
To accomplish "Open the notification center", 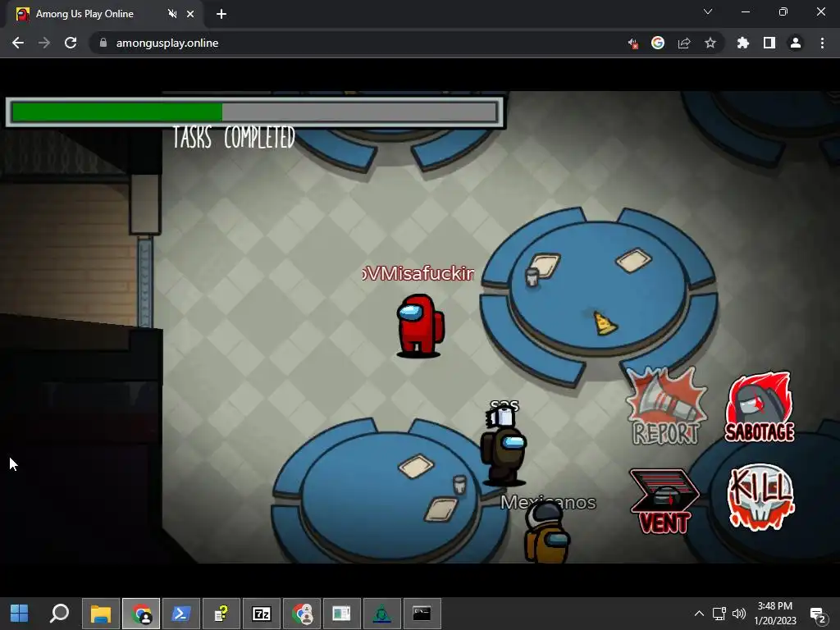I will click(x=818, y=614).
